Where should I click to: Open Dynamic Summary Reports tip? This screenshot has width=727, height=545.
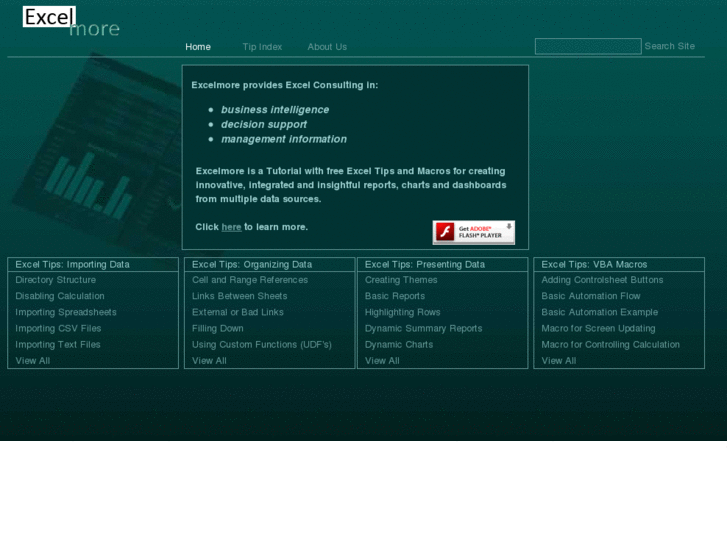[x=423, y=328]
